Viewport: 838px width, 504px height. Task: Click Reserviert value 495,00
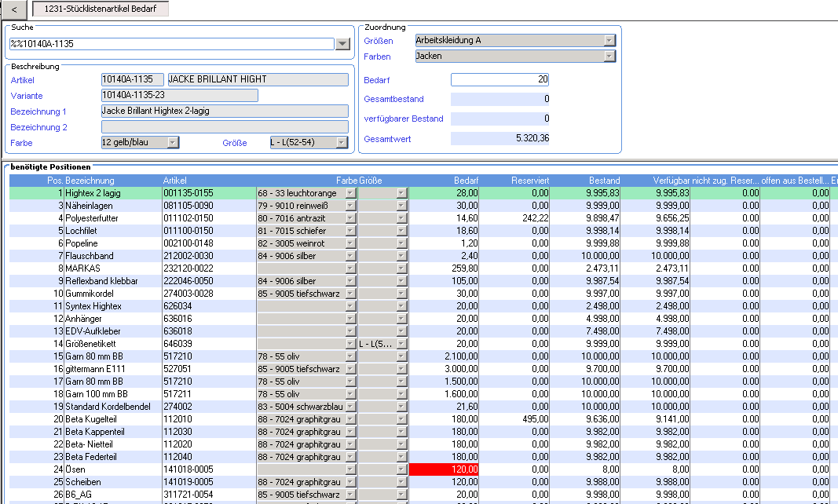536,419
